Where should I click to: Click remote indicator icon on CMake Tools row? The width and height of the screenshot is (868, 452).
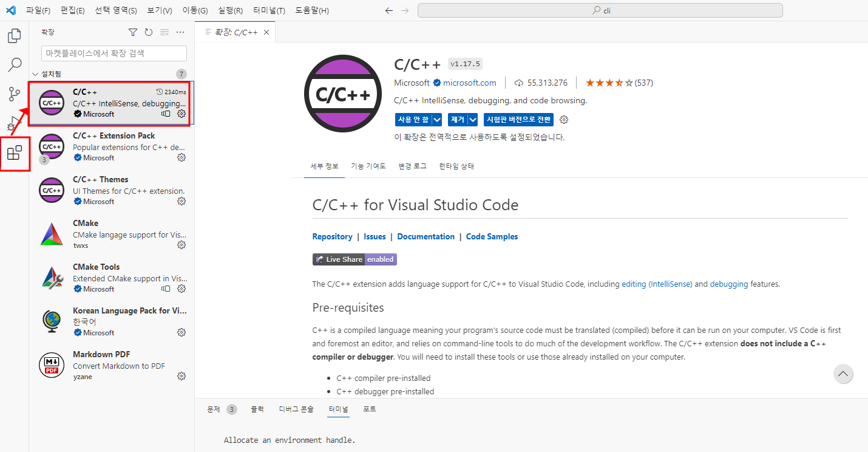(x=166, y=289)
